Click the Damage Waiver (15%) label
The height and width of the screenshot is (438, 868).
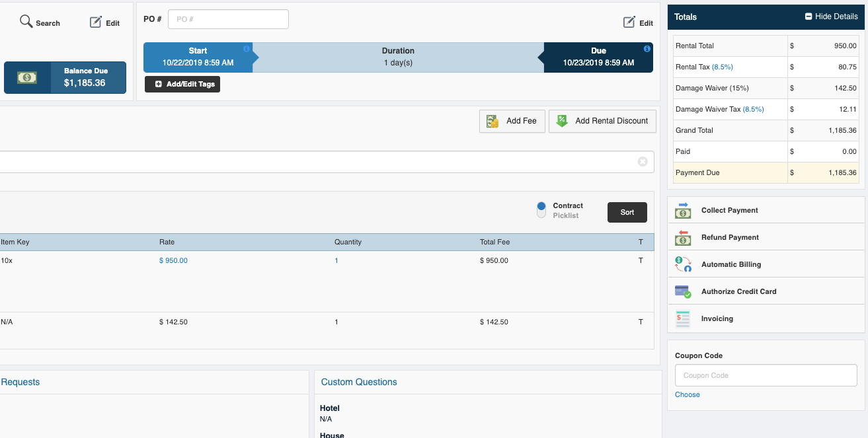[x=712, y=88]
